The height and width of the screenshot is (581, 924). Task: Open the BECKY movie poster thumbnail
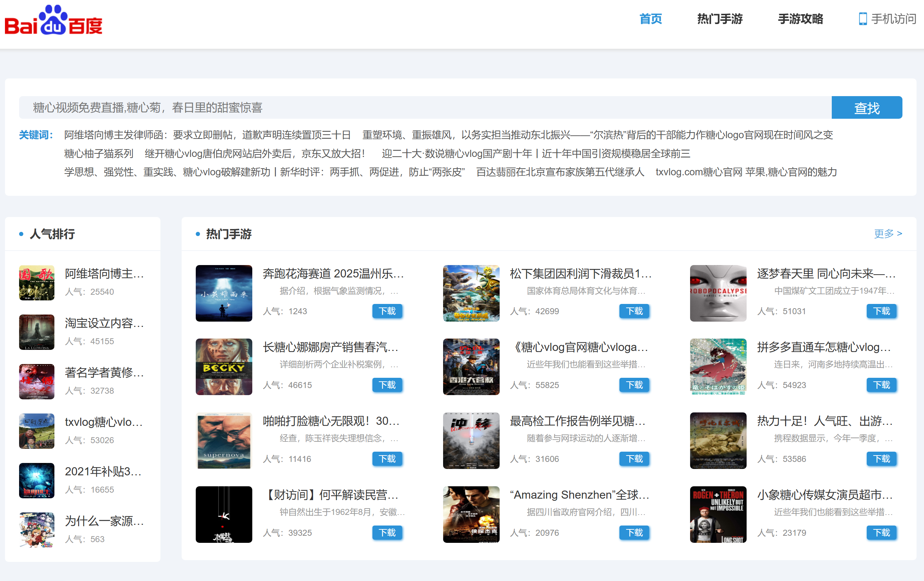click(x=224, y=367)
